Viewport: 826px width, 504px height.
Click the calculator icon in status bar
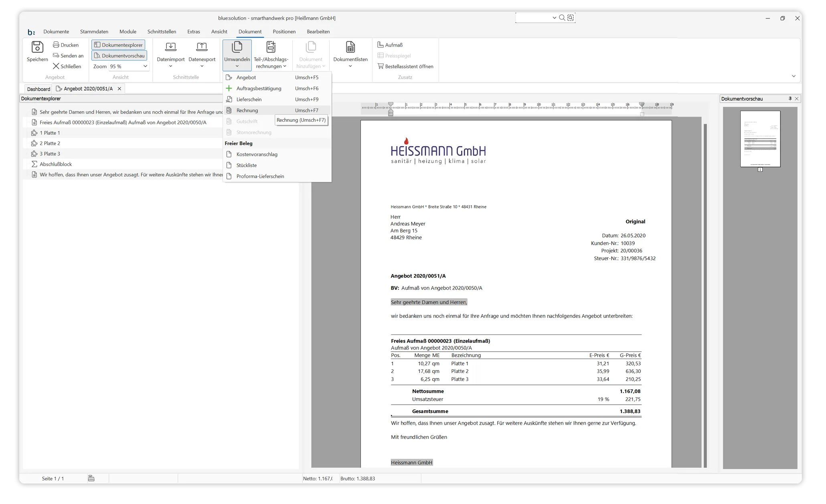[91, 478]
